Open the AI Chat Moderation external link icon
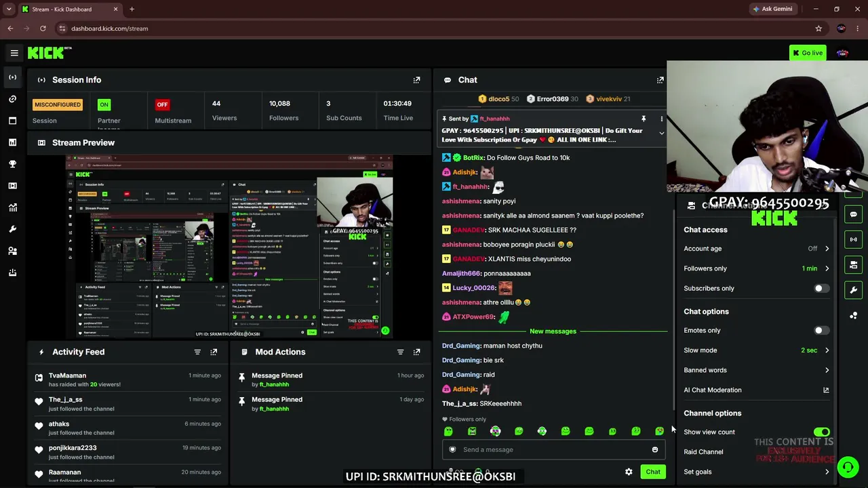The image size is (868, 488). click(826, 390)
